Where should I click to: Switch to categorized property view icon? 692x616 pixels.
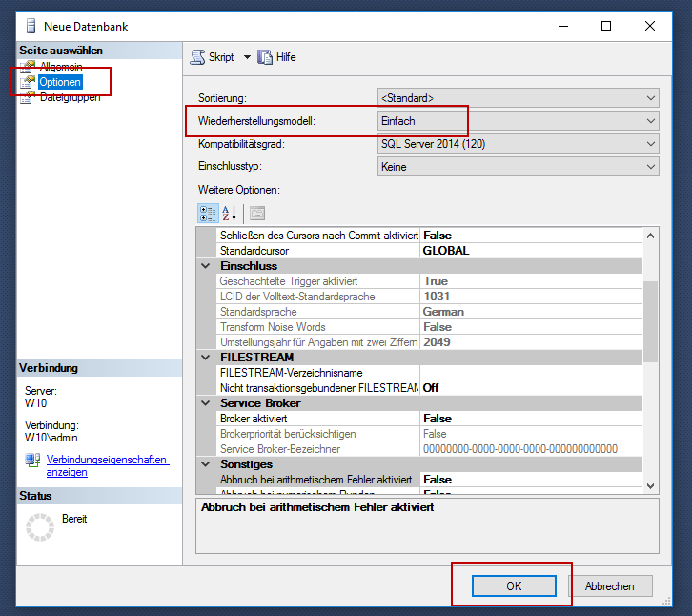(207, 213)
